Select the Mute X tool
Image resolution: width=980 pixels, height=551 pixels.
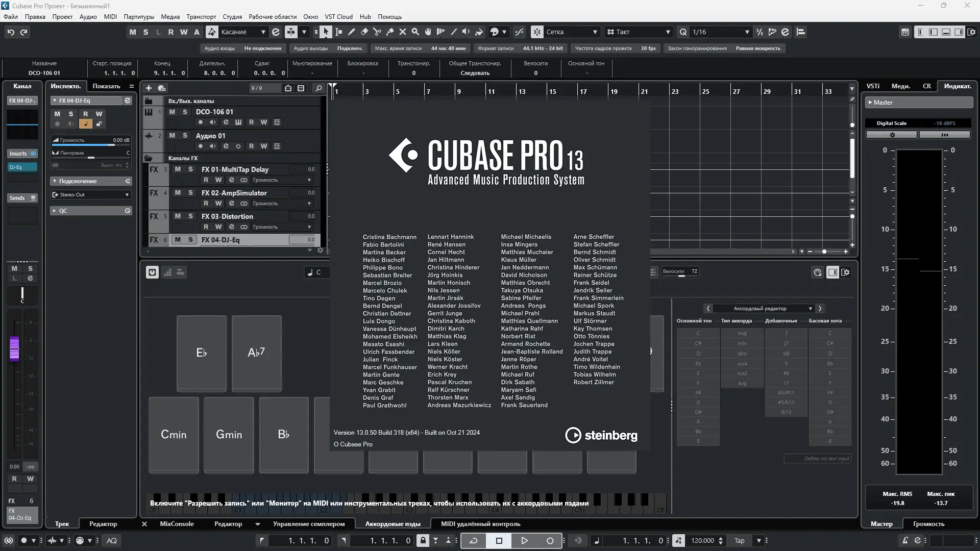[403, 32]
